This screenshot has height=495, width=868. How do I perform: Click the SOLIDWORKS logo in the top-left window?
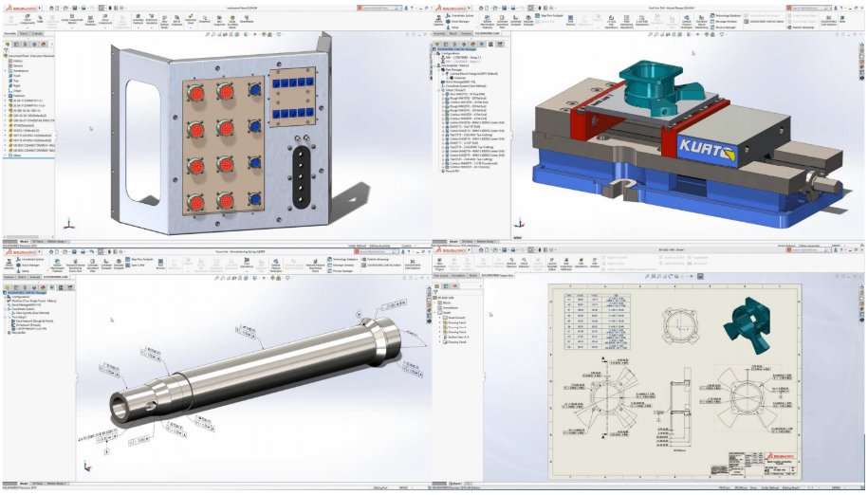point(19,7)
